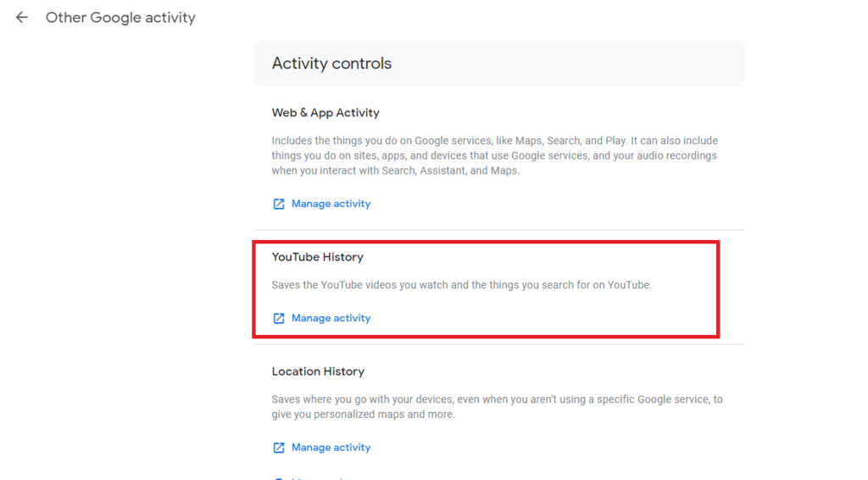Click the Web & App Activity description paragraph

pos(494,155)
